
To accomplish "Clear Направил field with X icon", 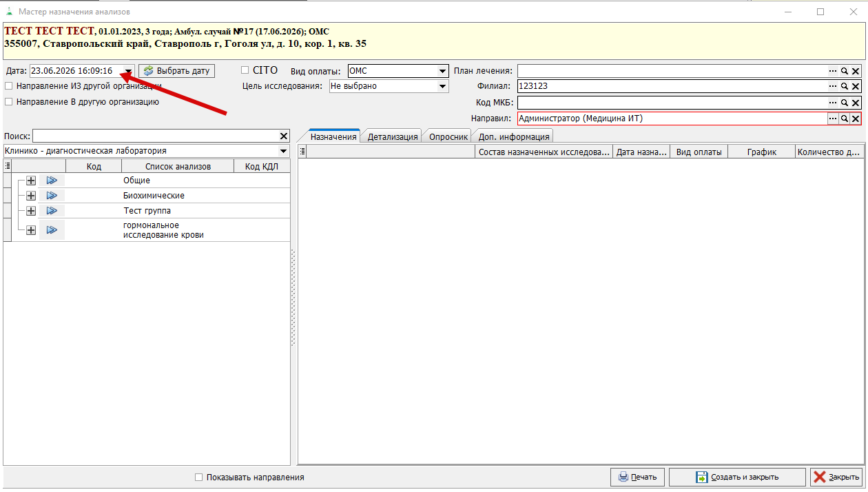I will [856, 119].
